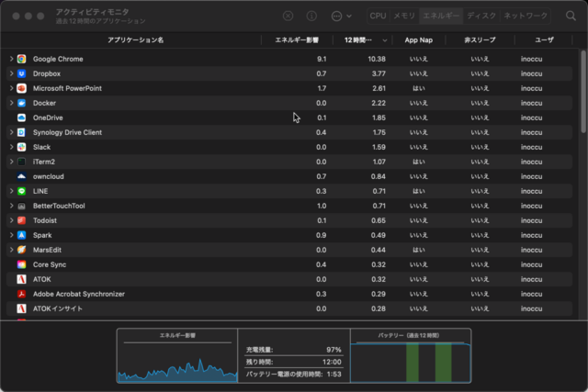Click the Todoist app icon

(21, 220)
